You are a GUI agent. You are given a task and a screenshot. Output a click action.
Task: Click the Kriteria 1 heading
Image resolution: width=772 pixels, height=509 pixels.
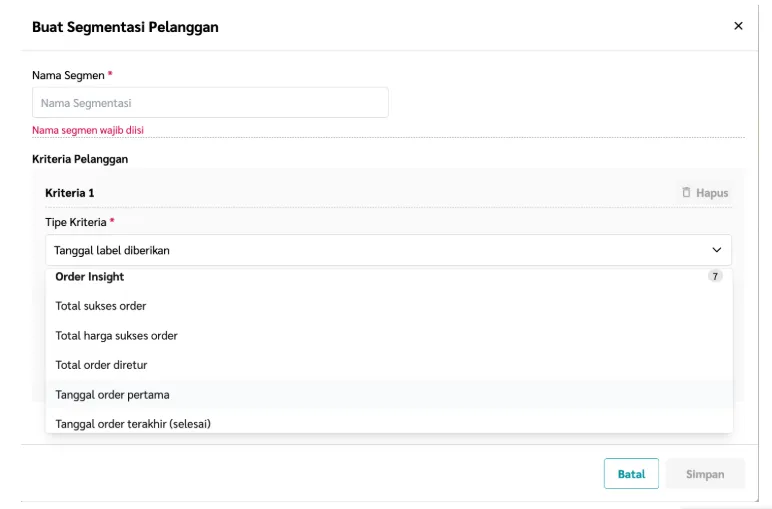(x=69, y=192)
